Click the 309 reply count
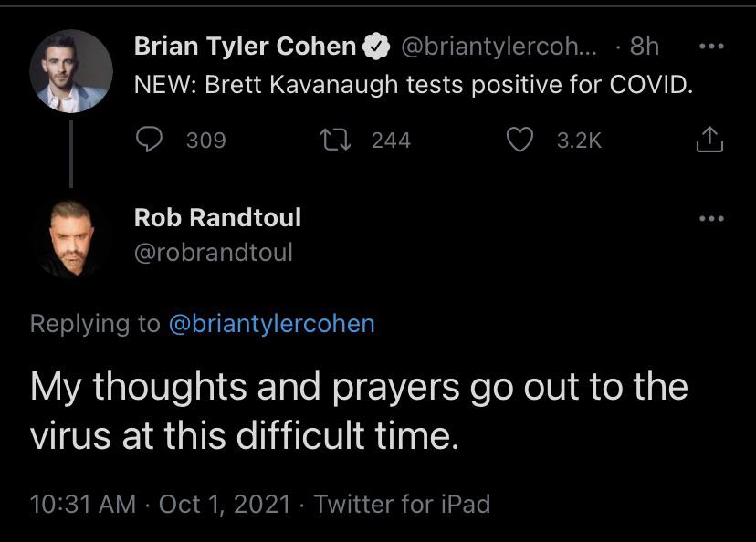 pos(205,139)
